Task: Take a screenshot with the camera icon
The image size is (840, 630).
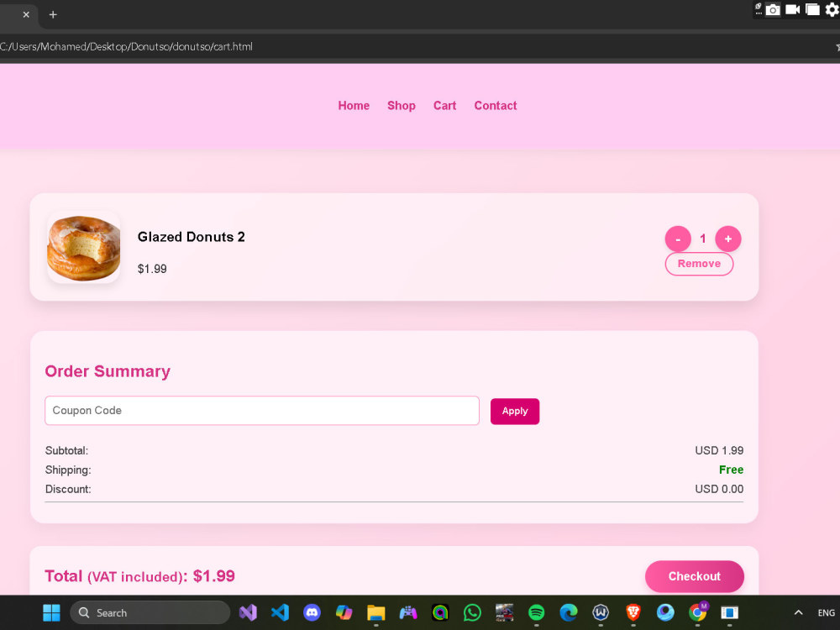Action: (773, 9)
